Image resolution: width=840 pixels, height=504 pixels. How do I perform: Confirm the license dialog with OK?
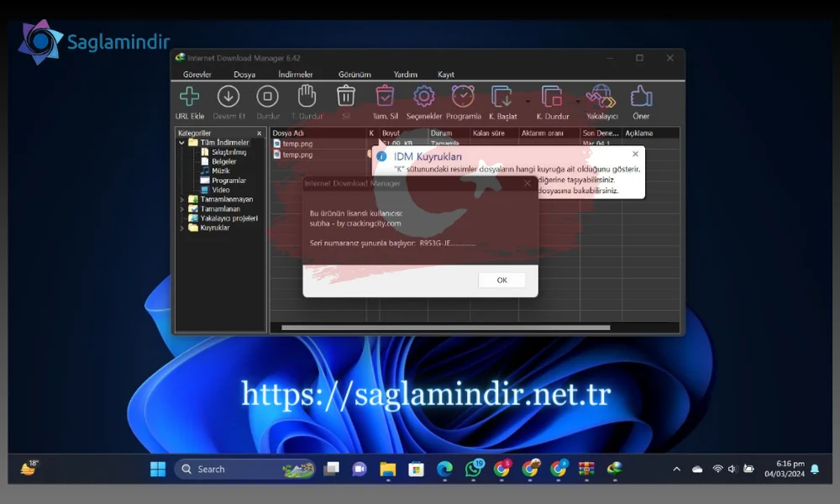click(x=502, y=280)
